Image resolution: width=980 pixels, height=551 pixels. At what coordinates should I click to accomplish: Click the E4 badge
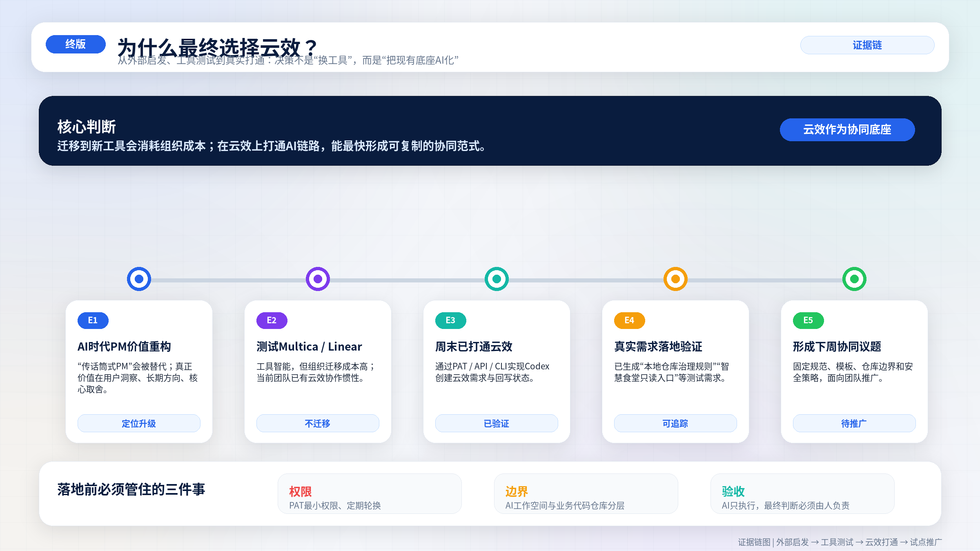pyautogui.click(x=630, y=320)
